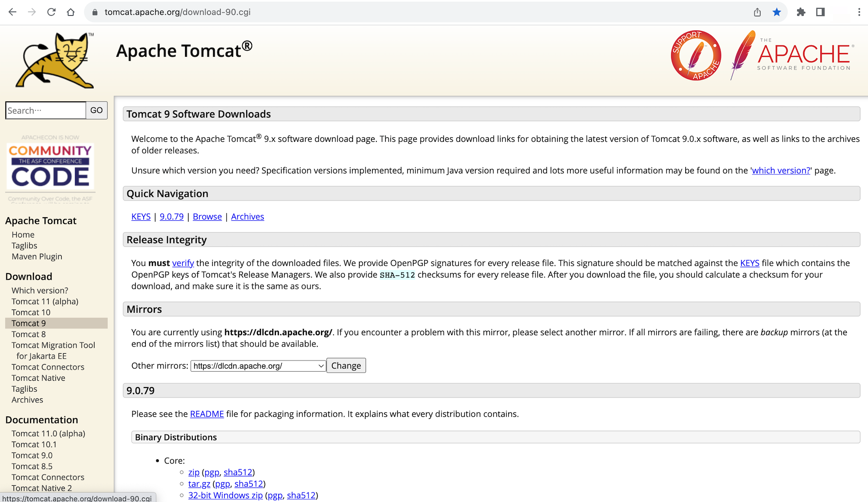
Task: Open the Community Over Code banner
Action: [50, 169]
